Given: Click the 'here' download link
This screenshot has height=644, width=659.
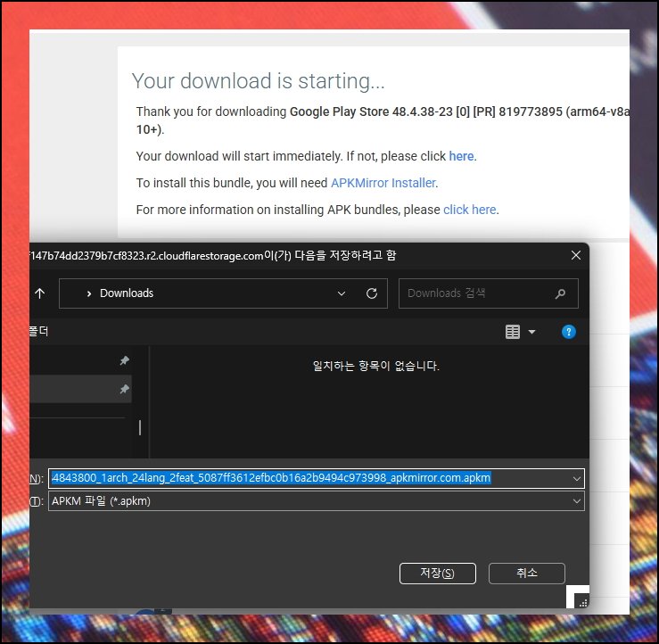Looking at the screenshot, I should point(461,156).
